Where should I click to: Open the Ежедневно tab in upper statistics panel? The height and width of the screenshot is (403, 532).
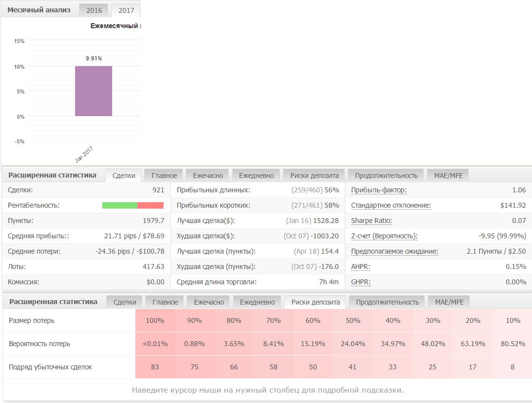(256, 176)
